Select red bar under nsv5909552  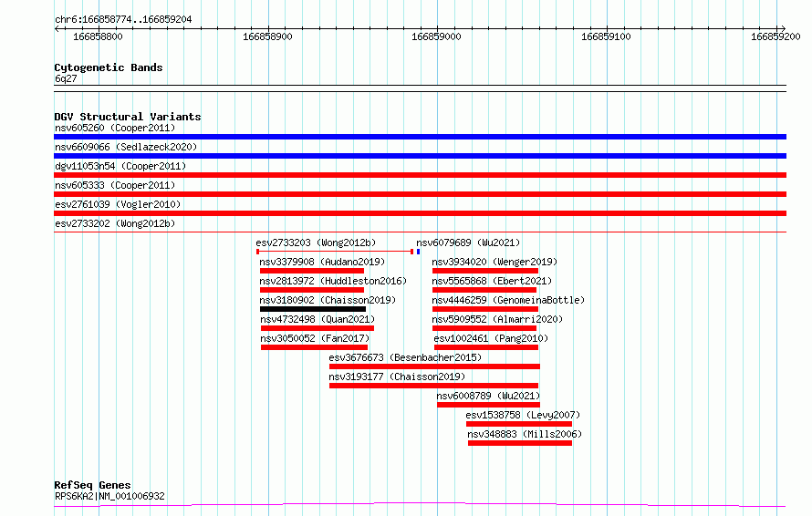coord(484,328)
